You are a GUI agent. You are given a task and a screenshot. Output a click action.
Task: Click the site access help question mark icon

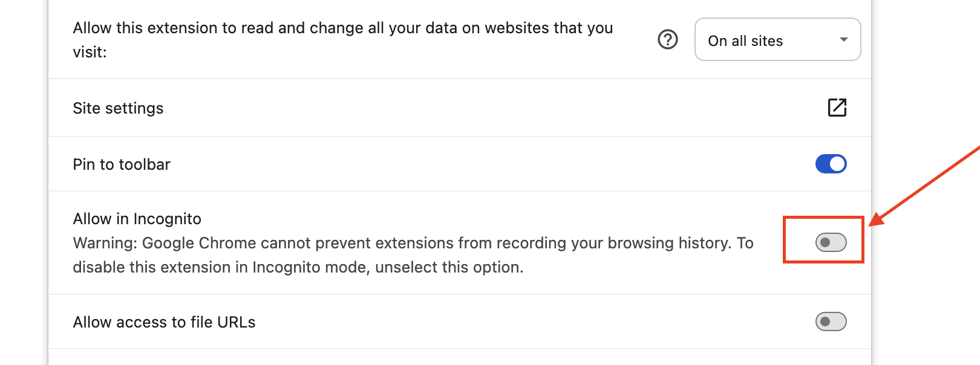point(667,40)
